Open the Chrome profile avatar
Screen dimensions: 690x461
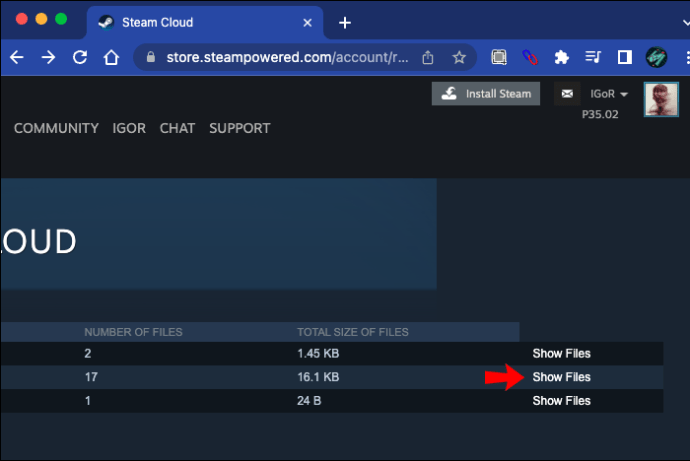tap(656, 57)
